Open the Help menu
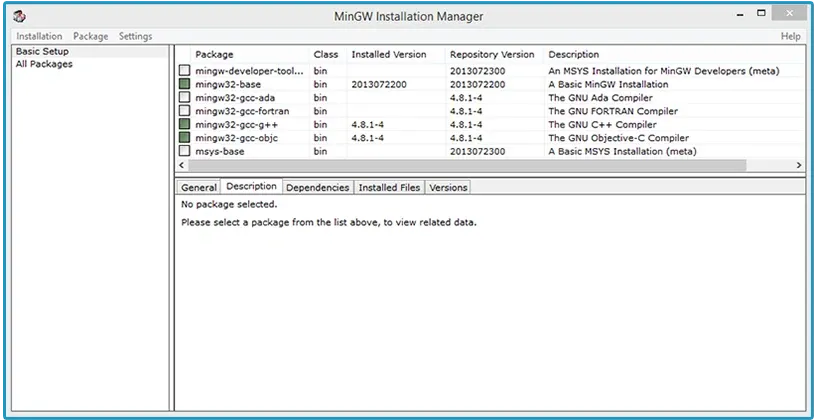818x420 pixels. coord(790,36)
